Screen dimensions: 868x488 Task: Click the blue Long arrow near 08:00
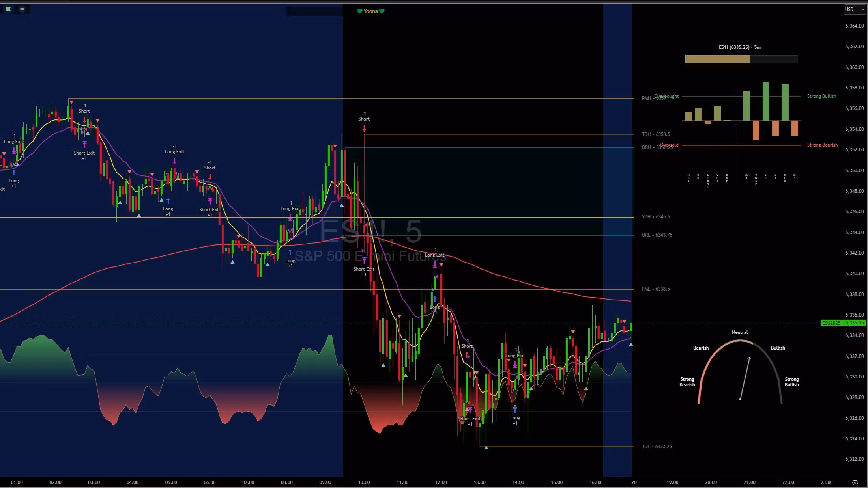pyautogui.click(x=290, y=252)
